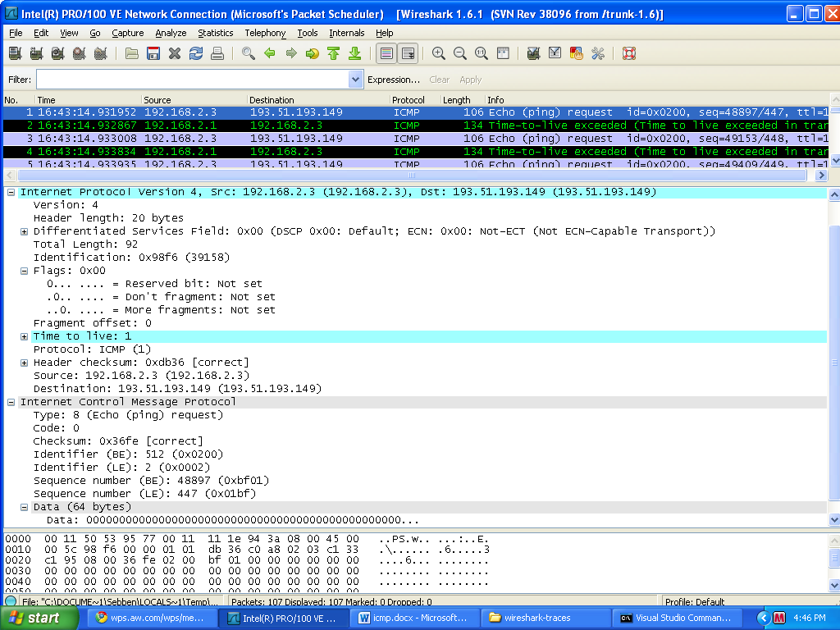This screenshot has height=630, width=840.
Task: Collapse Internet Protocol Version 4 tree
Action: [x=11, y=192]
